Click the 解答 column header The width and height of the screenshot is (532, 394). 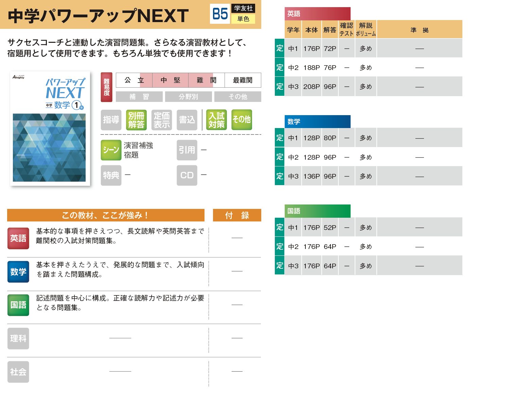330,30
